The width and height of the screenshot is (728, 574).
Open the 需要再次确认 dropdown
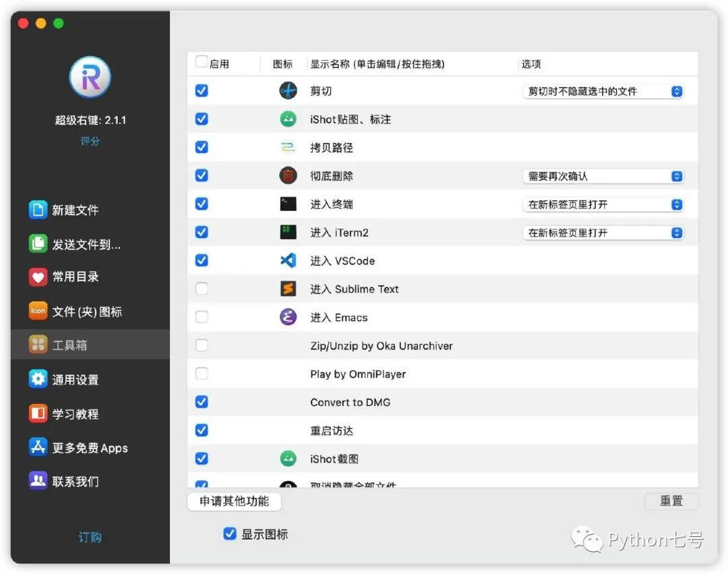click(603, 177)
